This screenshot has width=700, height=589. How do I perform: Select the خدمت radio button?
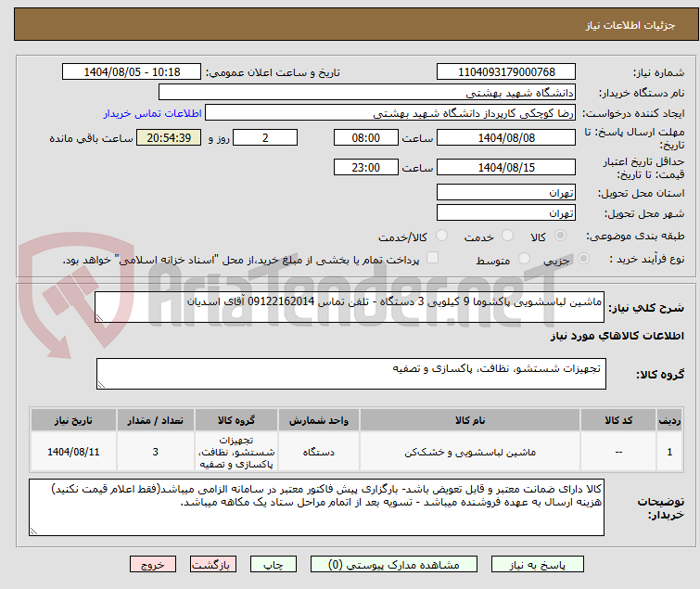tap(507, 236)
